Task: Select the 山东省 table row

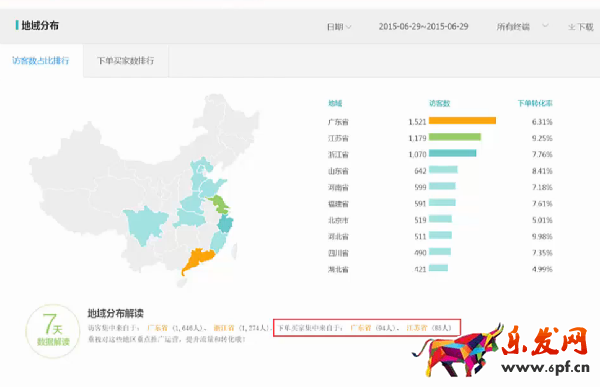Action: [440, 171]
